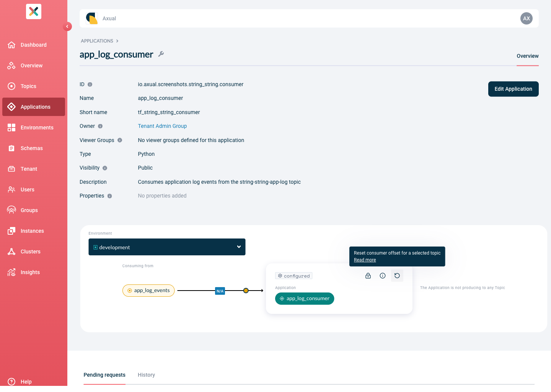Open the Read more link in tooltip
This screenshot has height=392, width=551.
click(x=365, y=260)
